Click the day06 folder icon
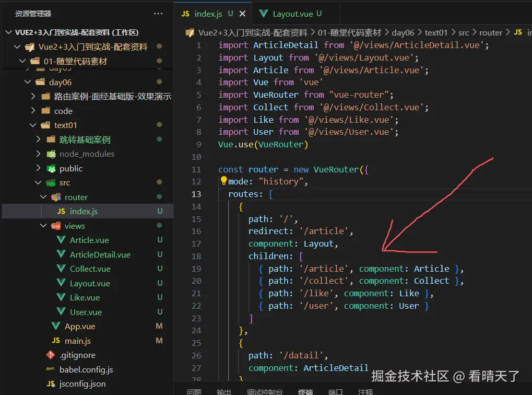Viewport: 532px width, 395px height. (x=40, y=82)
